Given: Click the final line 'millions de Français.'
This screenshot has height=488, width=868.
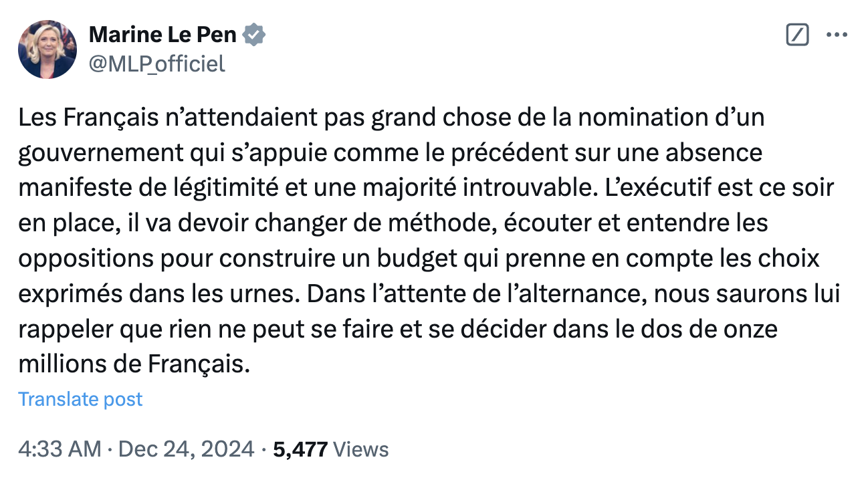Looking at the screenshot, I should click(134, 362).
